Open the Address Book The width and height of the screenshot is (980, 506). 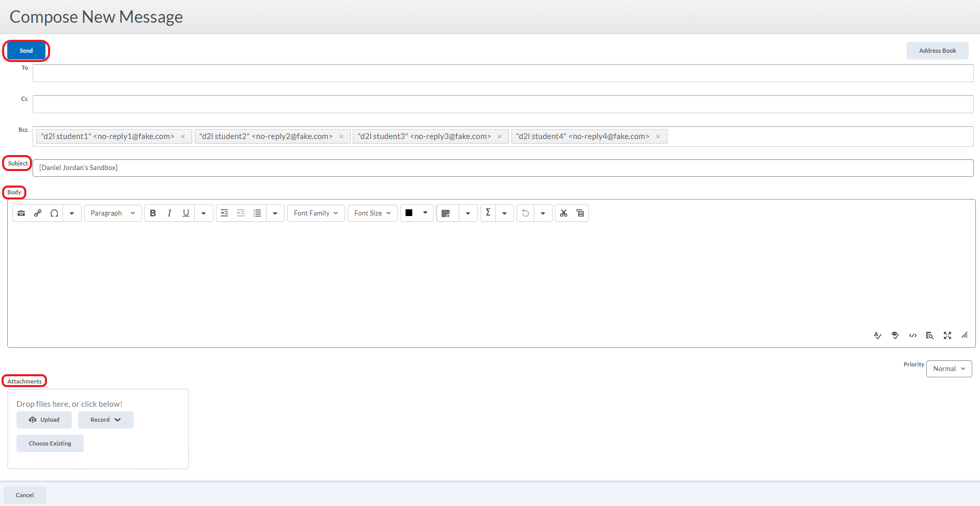point(937,51)
